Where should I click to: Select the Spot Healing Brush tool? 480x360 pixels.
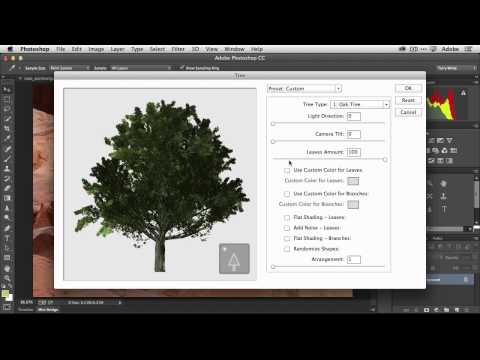pyautogui.click(x=7, y=149)
